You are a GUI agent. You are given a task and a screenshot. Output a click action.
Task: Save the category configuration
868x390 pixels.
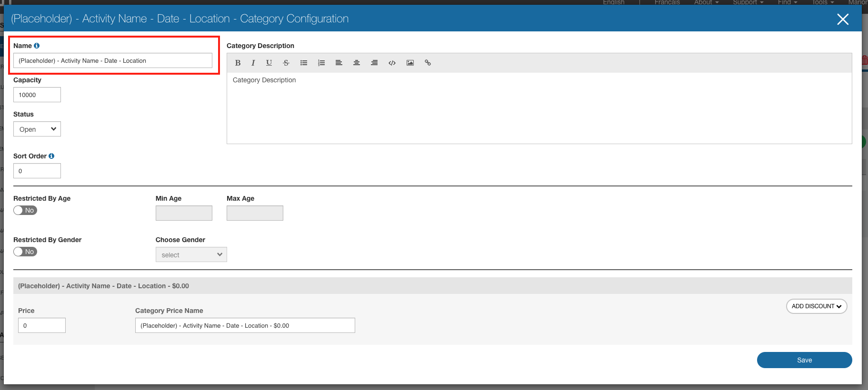[804, 360]
